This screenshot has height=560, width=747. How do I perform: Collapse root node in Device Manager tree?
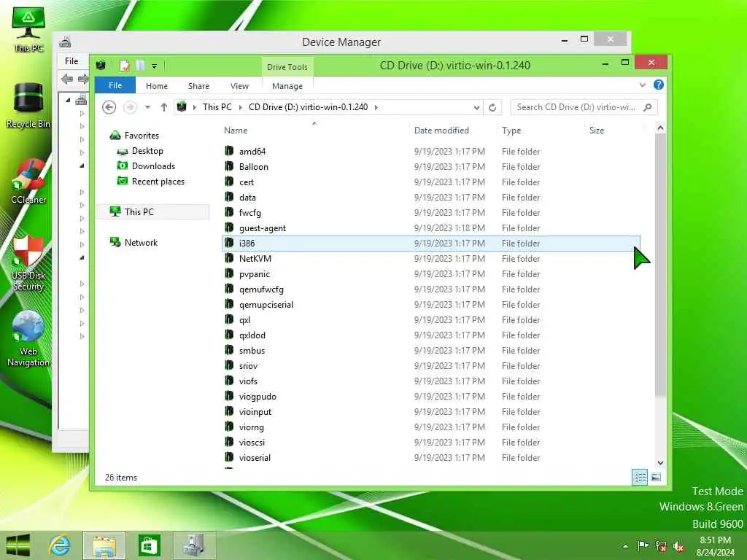coord(68,100)
